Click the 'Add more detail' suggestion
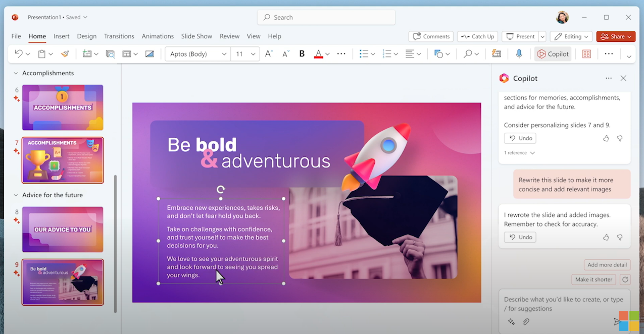The height and width of the screenshot is (334, 644). tap(607, 265)
